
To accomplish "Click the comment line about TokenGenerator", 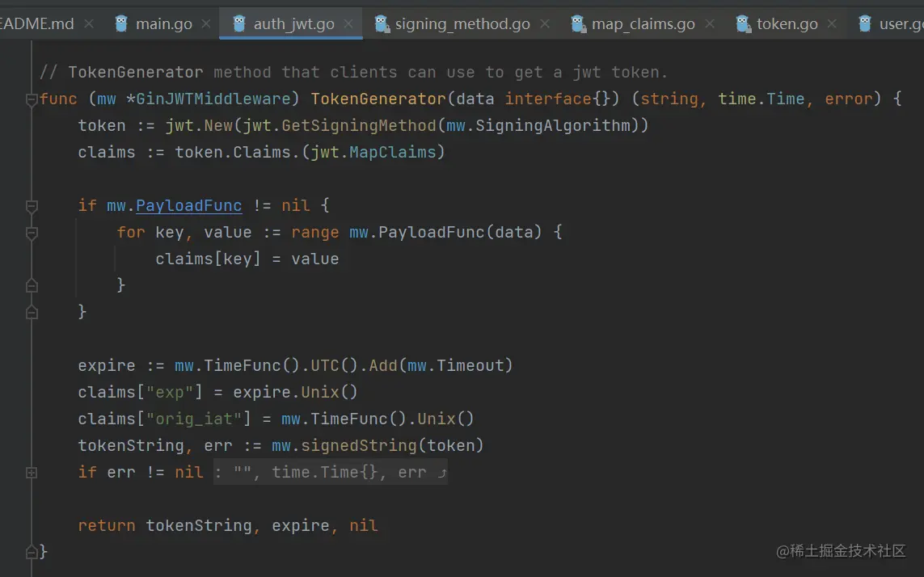I will [353, 73].
